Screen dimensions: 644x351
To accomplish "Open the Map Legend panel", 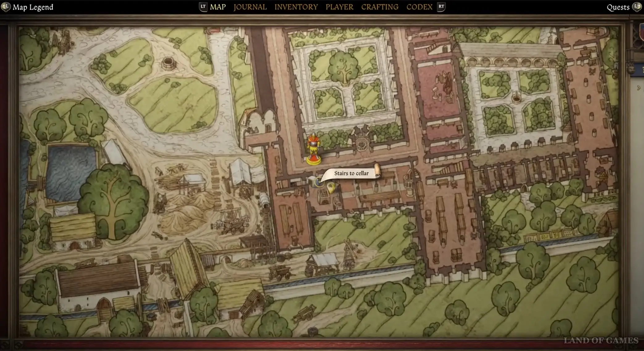I will pos(33,7).
